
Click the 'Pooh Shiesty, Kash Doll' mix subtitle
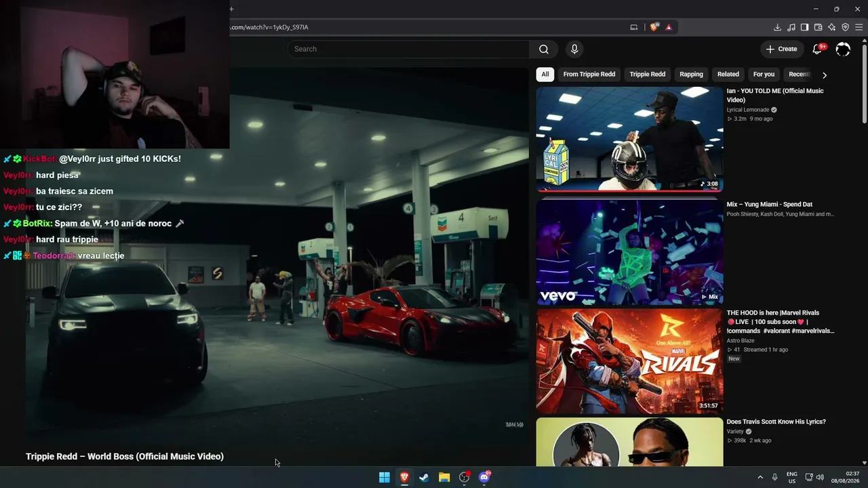(x=781, y=214)
